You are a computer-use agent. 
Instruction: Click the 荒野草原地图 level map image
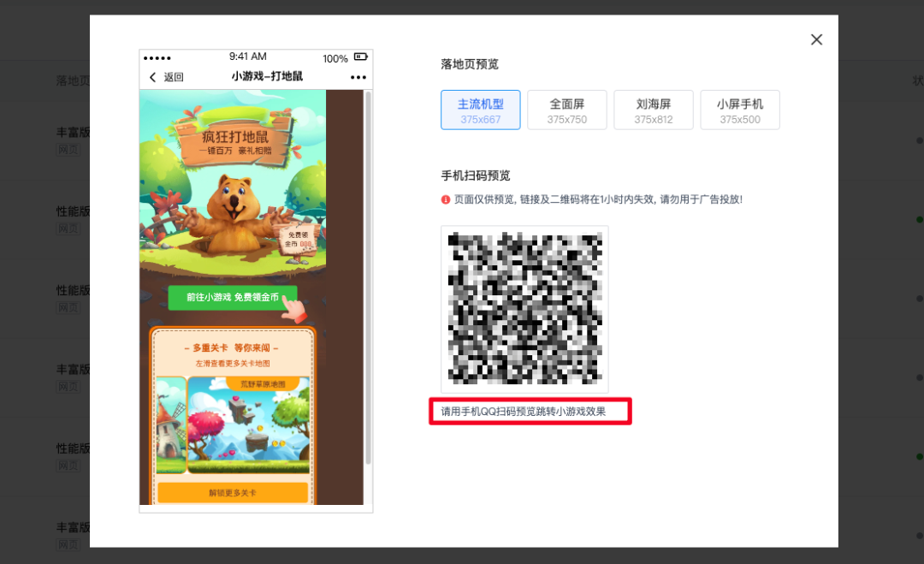(248, 425)
